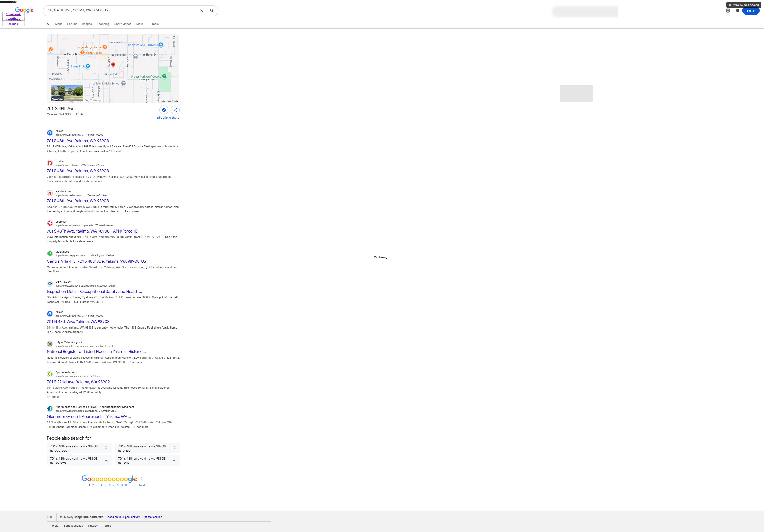773x532 pixels.
Task: Click the Accessibility feedback link
Action: coord(13,22)
